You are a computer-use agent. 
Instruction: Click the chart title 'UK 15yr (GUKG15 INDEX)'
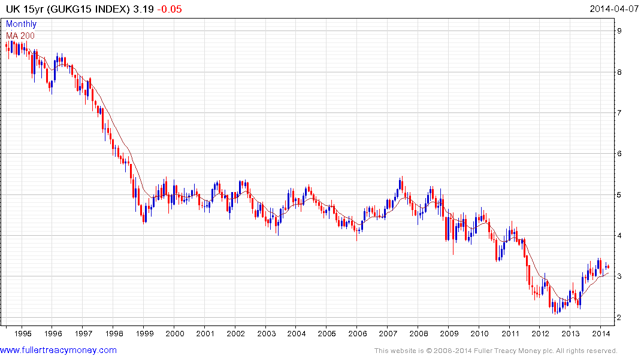coord(68,9)
